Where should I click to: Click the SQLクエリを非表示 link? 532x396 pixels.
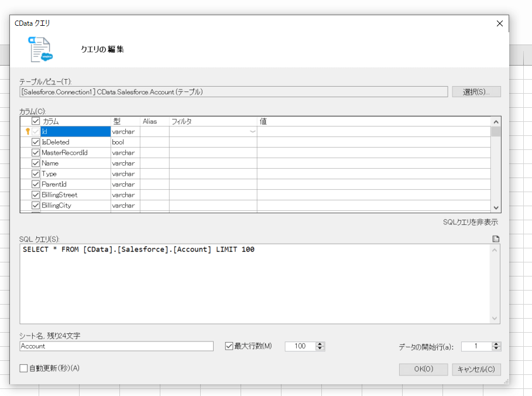(x=470, y=222)
